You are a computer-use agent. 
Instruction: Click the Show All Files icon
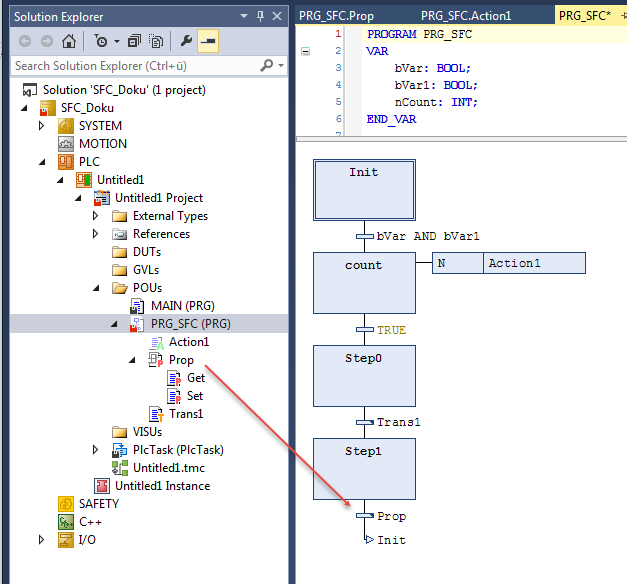[157, 41]
